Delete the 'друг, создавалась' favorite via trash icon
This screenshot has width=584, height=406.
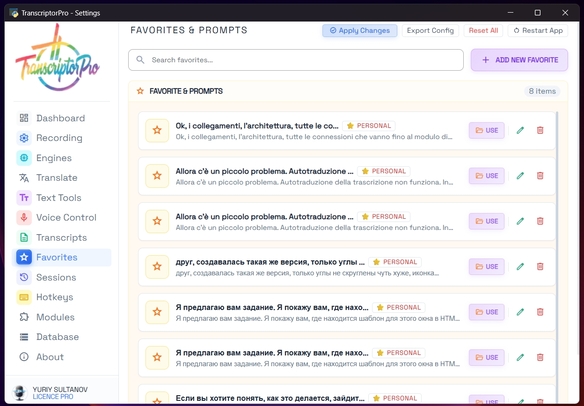[540, 267]
